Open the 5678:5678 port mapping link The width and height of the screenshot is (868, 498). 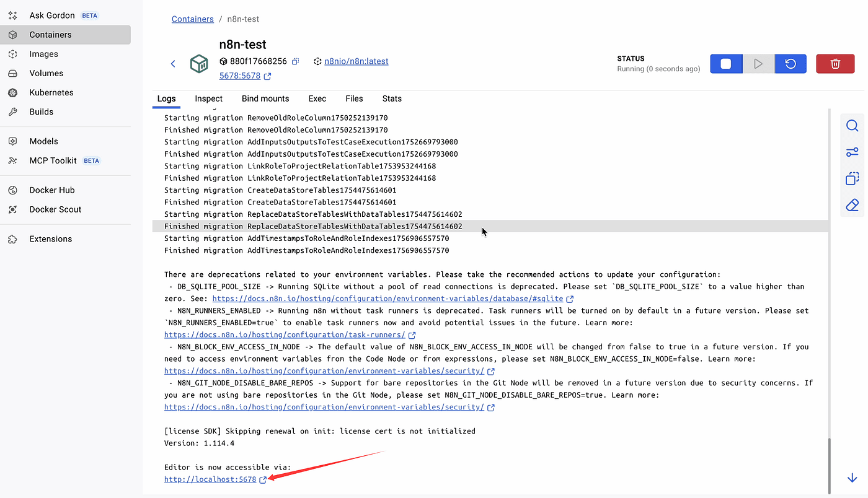[x=240, y=76]
